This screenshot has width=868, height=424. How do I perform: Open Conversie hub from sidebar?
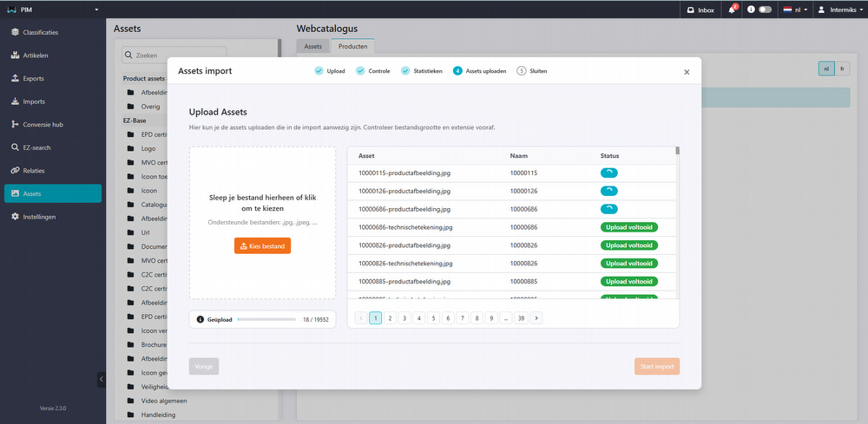pos(43,124)
